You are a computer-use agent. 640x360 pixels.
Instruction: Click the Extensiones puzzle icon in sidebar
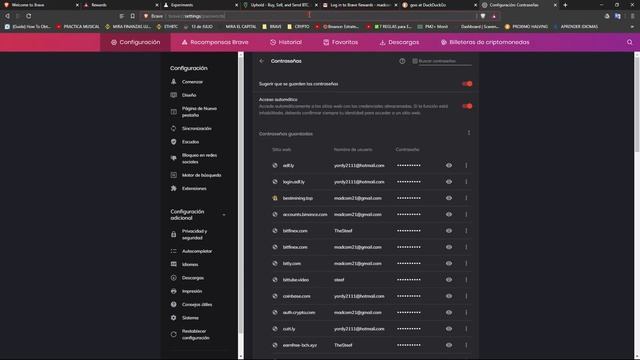(x=173, y=188)
